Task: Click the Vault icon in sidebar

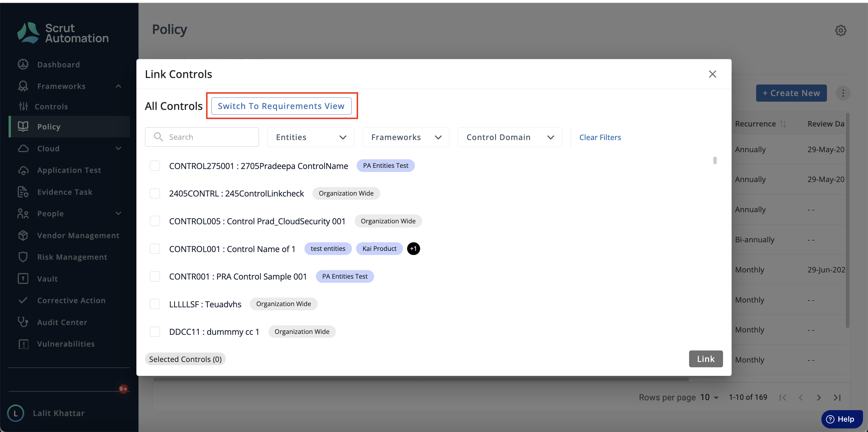Action: click(x=23, y=279)
